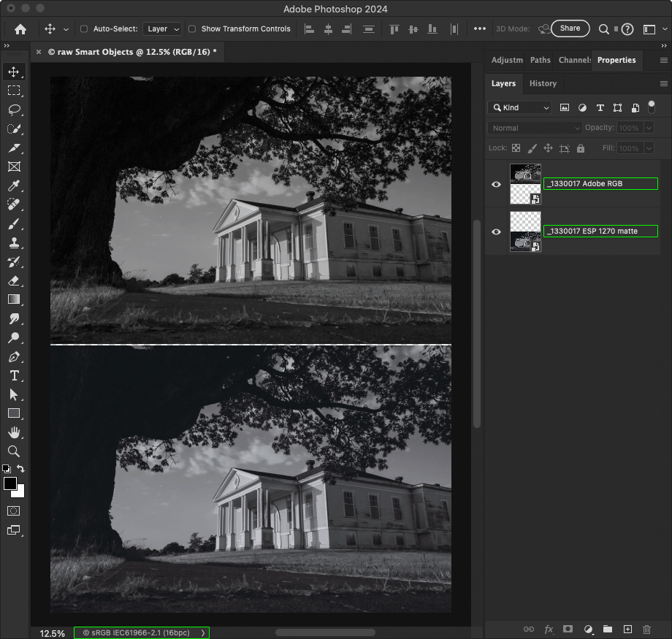
Task: Select the History Brush tool
Action: (x=14, y=262)
